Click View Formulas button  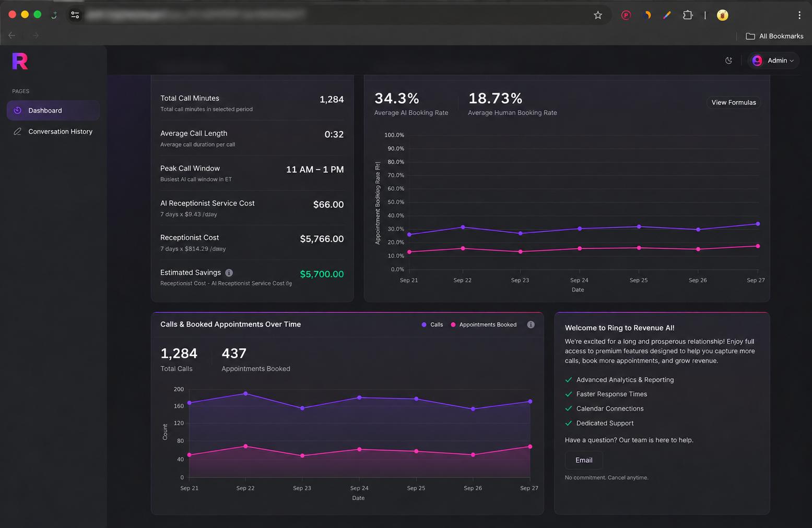734,102
